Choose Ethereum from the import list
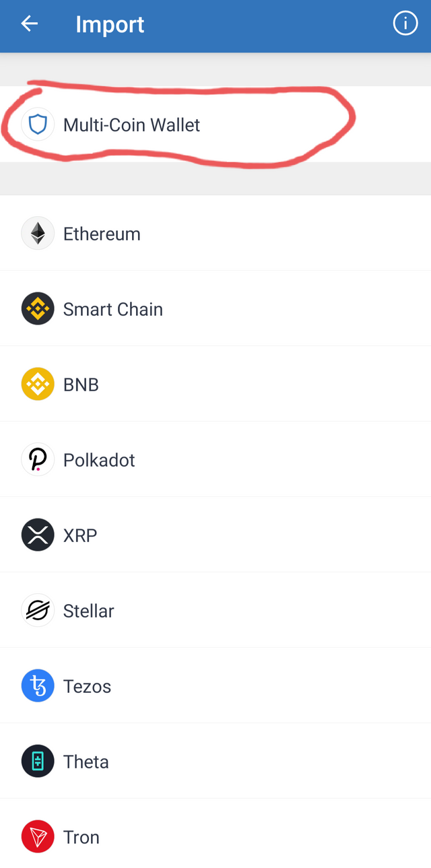 tap(215, 234)
